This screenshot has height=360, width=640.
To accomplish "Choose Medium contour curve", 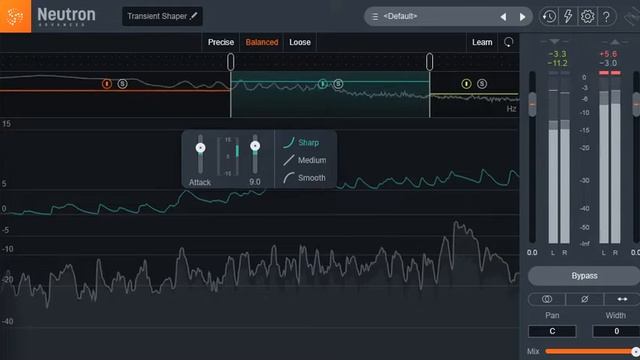I will coord(305,160).
